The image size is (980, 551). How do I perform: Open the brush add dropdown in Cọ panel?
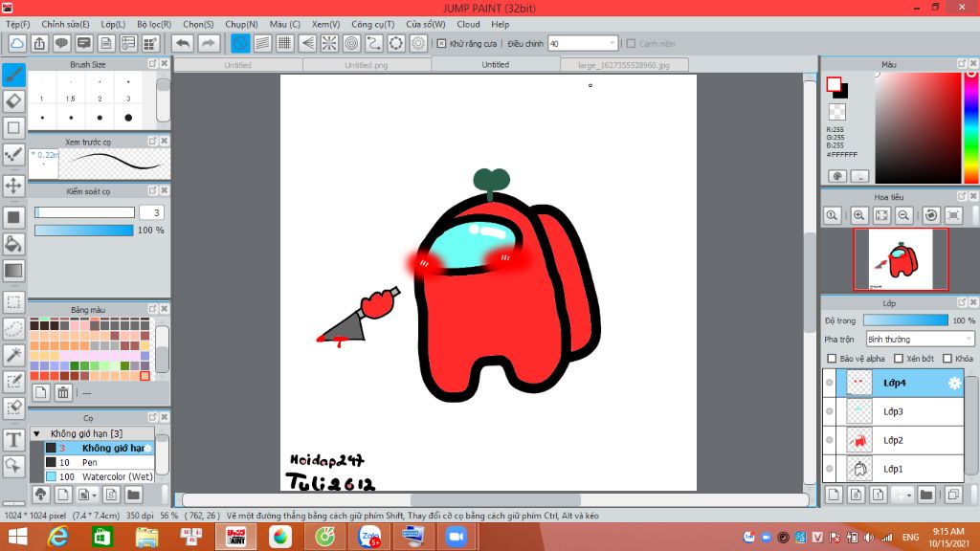[x=95, y=496]
